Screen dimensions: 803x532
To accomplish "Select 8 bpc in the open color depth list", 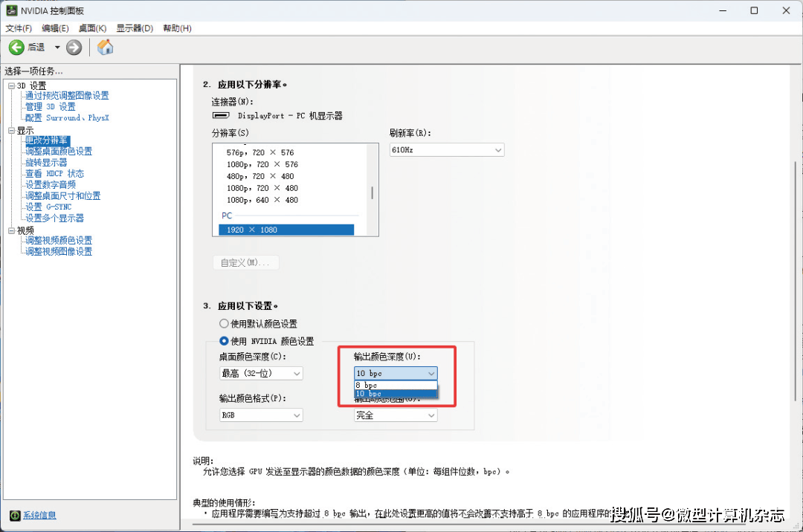I will [x=394, y=385].
